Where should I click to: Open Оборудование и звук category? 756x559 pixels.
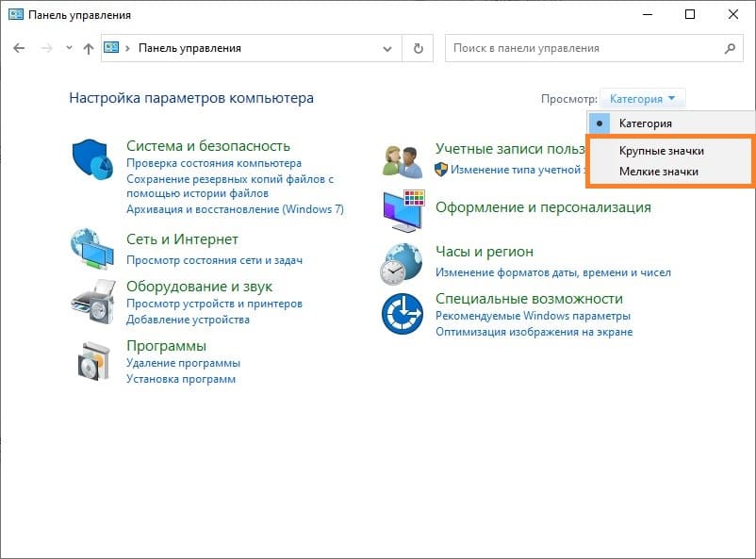pyautogui.click(x=199, y=287)
